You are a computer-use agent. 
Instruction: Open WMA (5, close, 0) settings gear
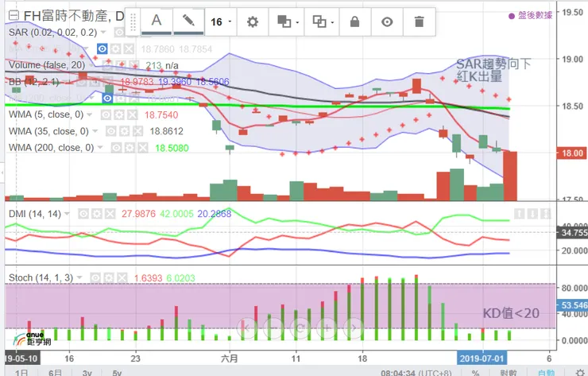pyautogui.click(x=119, y=114)
